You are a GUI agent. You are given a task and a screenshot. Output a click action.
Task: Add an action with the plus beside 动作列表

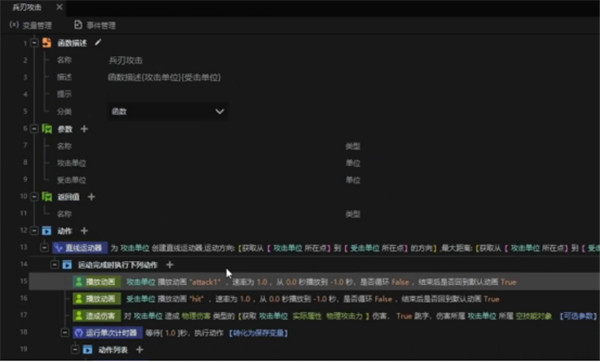pyautogui.click(x=140, y=349)
